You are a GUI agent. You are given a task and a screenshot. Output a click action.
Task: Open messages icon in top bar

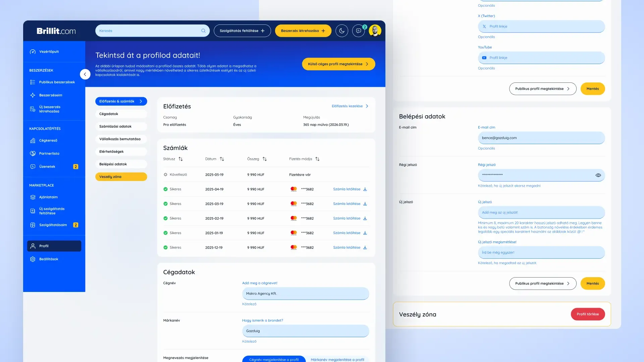coord(358,31)
